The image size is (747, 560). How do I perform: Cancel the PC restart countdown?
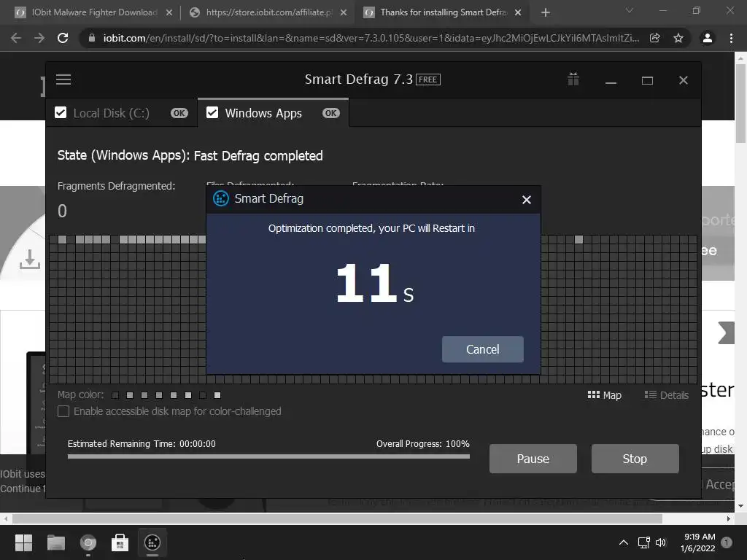483,349
